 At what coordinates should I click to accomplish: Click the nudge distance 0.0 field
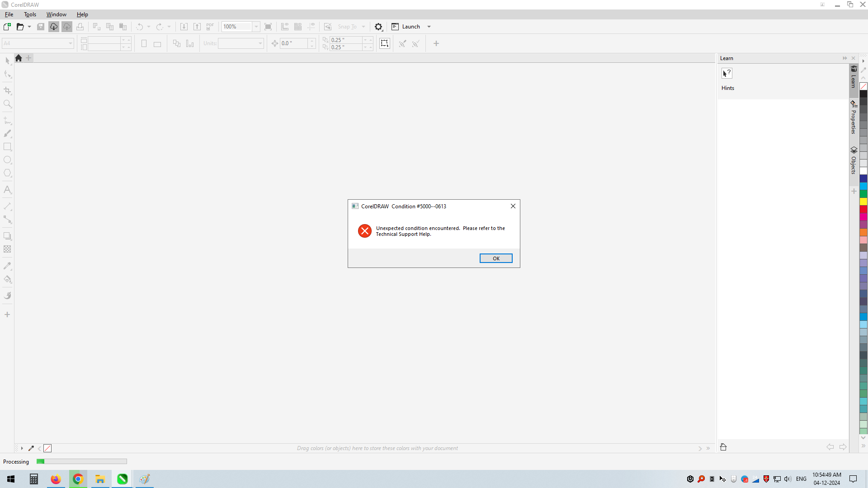tap(294, 43)
